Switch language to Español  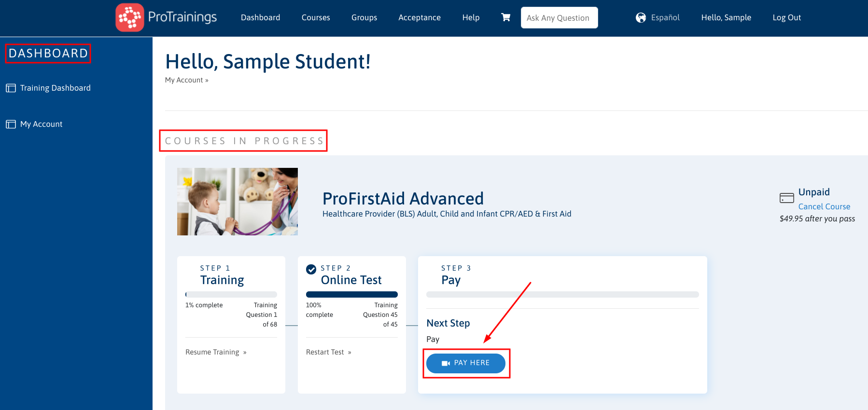coord(665,17)
